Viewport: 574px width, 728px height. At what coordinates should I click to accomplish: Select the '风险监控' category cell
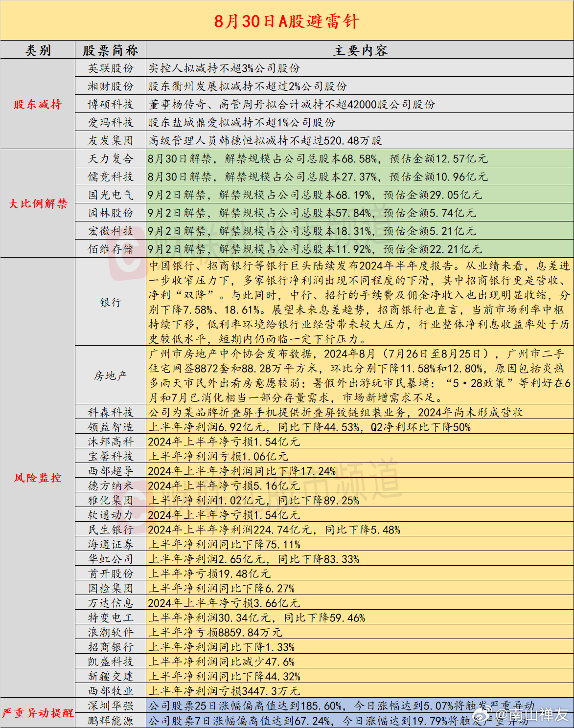(x=38, y=478)
